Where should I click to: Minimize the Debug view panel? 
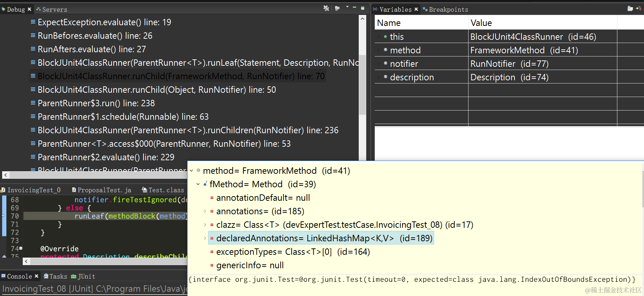click(355, 7)
